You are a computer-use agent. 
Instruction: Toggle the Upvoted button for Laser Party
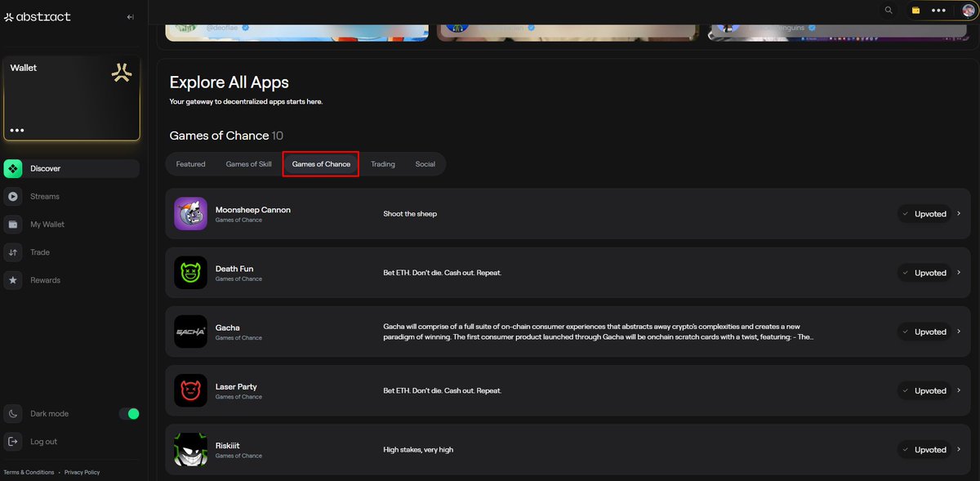(924, 390)
